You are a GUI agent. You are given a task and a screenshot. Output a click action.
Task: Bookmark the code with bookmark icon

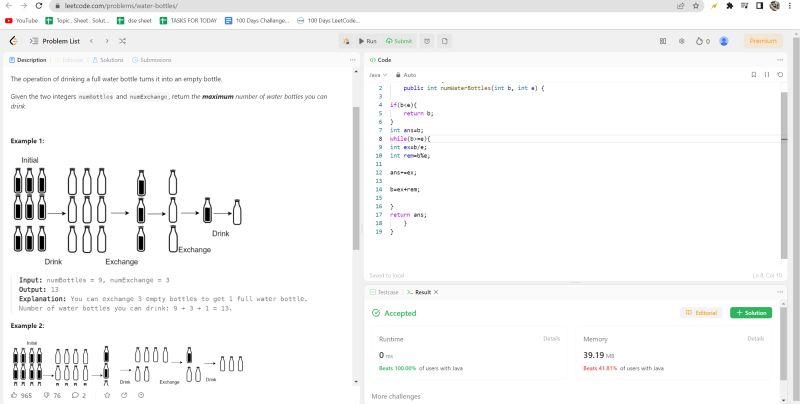coord(753,75)
